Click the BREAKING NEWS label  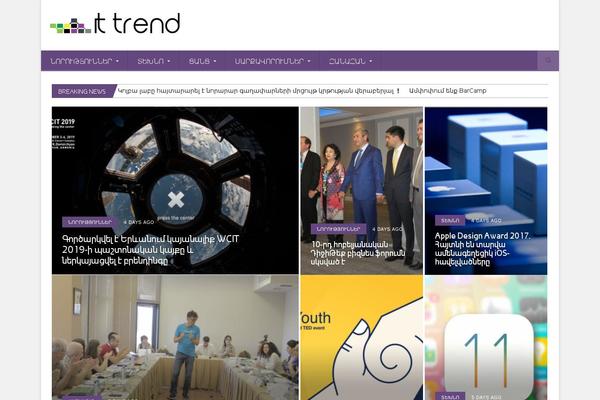82,91
